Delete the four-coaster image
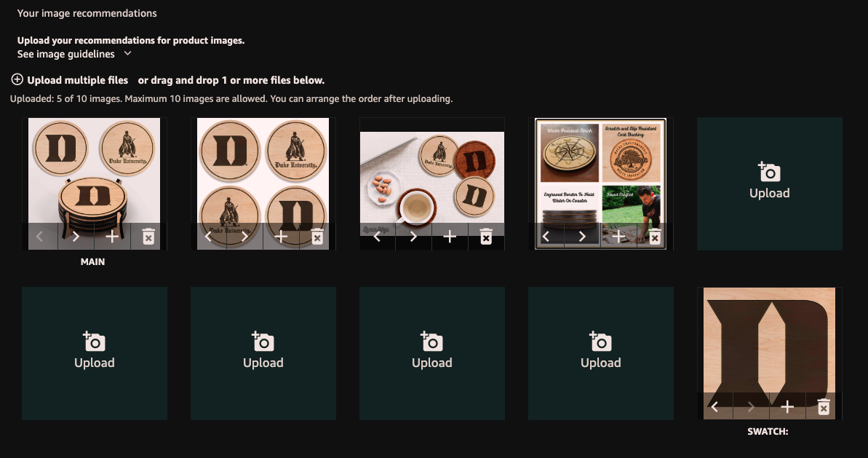Viewport: 868px width, 458px height. (317, 237)
